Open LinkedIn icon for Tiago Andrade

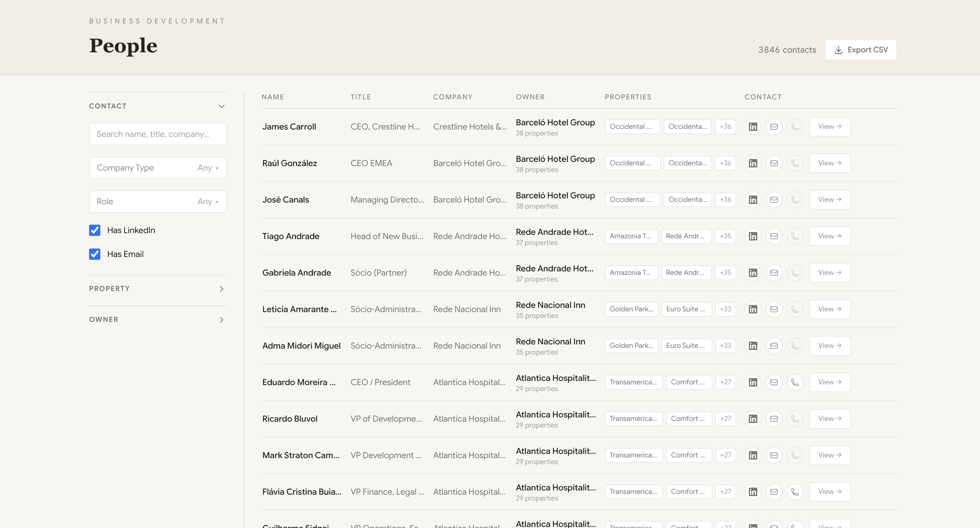click(x=752, y=236)
